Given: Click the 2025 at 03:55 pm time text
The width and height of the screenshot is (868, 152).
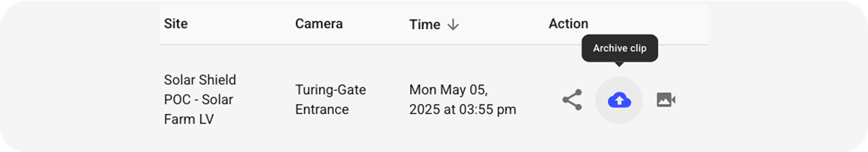Looking at the screenshot, I should (463, 109).
